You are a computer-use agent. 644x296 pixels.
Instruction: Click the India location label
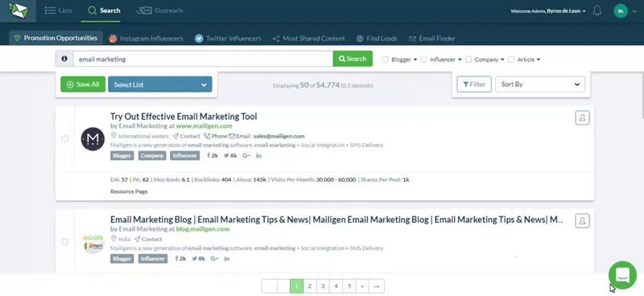coord(121,239)
